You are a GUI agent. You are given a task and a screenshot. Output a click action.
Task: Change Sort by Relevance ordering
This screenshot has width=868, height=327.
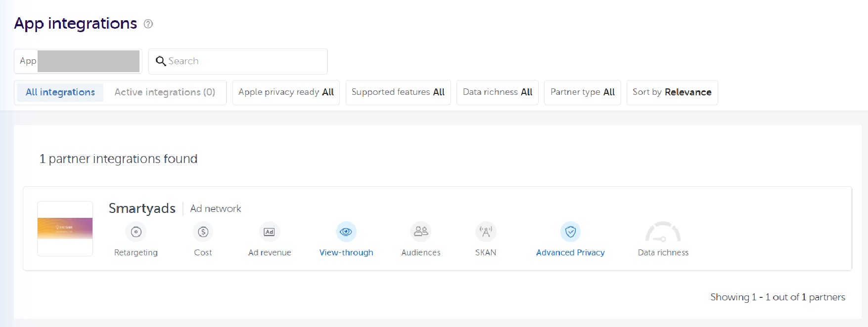click(672, 92)
